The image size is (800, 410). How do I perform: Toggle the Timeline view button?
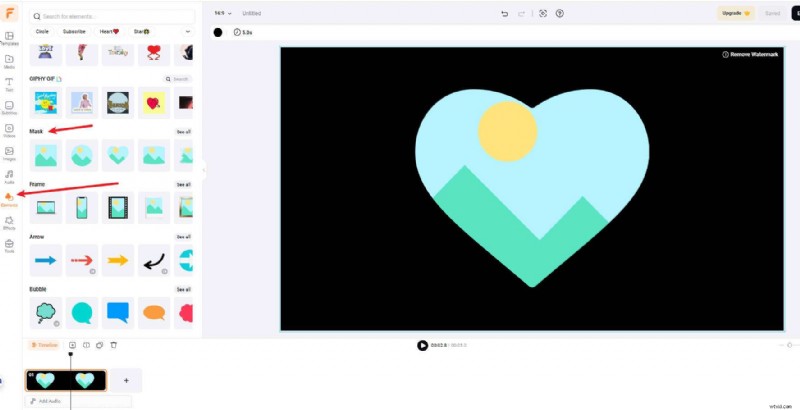[44, 345]
